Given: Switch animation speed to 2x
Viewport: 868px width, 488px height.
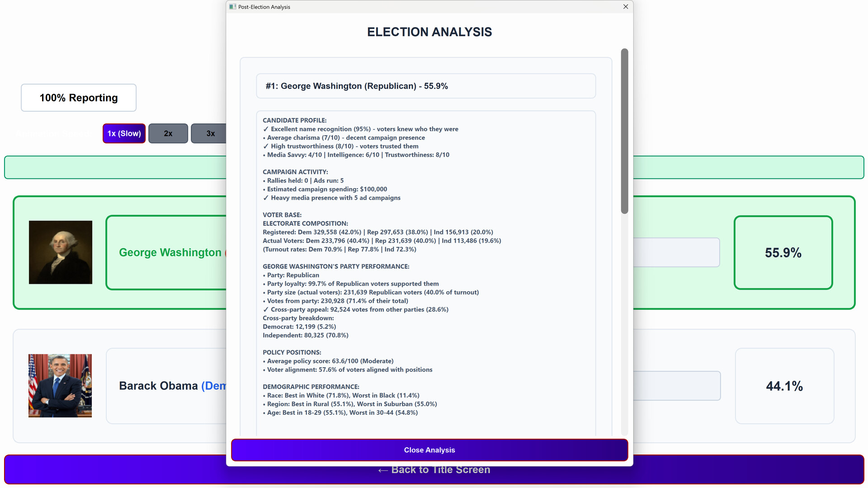Looking at the screenshot, I should 168,133.
